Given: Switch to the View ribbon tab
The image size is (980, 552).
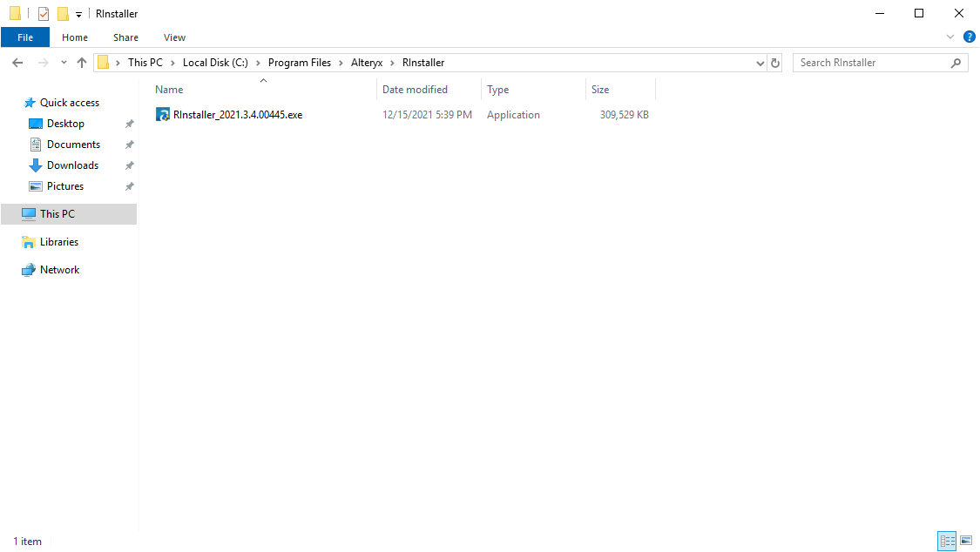Looking at the screenshot, I should (x=174, y=37).
